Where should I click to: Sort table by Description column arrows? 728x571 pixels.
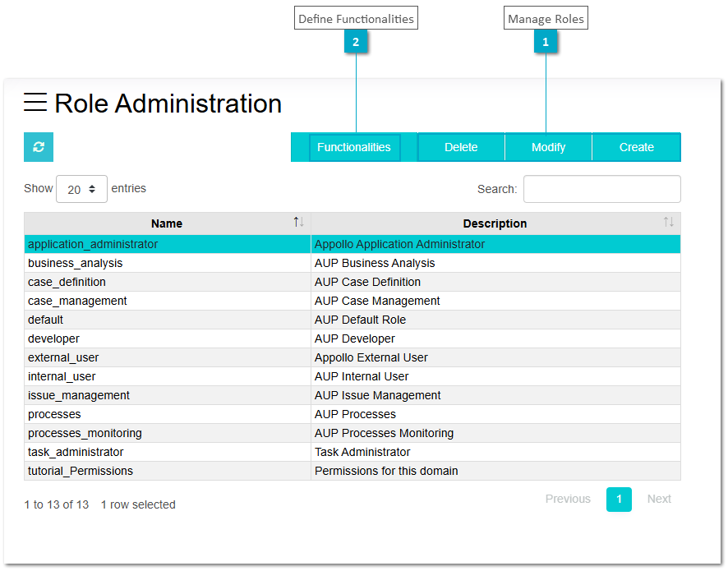tap(668, 223)
